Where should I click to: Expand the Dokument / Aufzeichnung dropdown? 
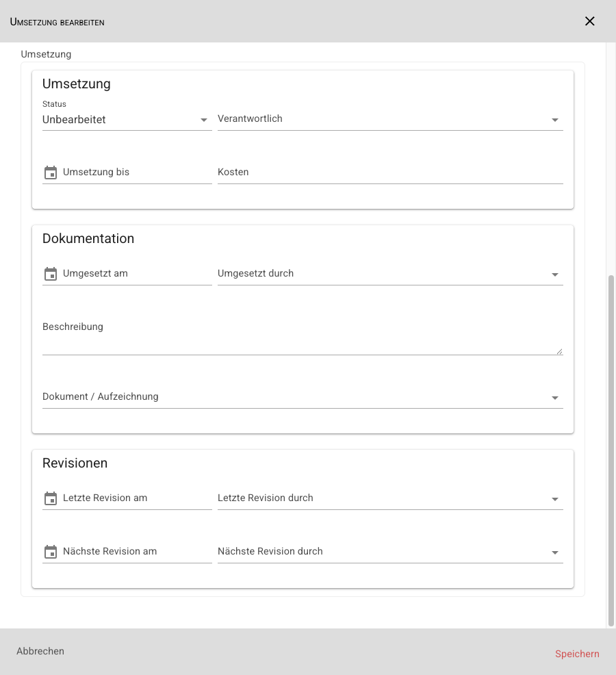pos(303,397)
